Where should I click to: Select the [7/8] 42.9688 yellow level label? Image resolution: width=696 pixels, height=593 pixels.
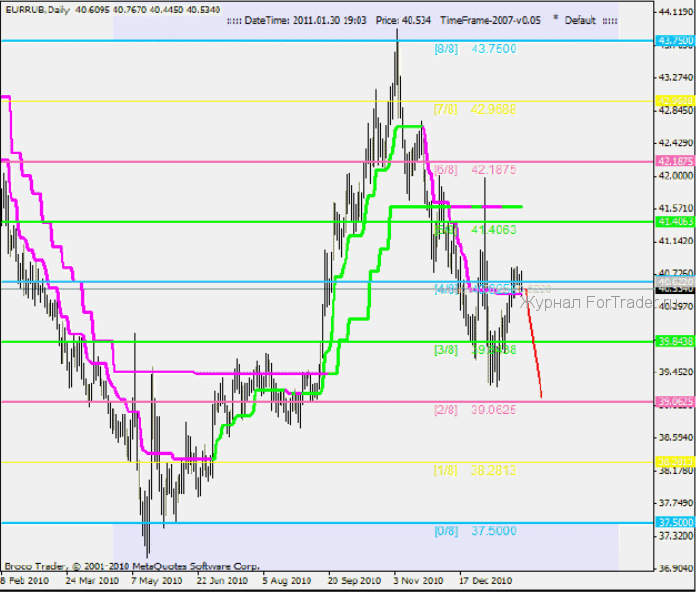(474, 108)
